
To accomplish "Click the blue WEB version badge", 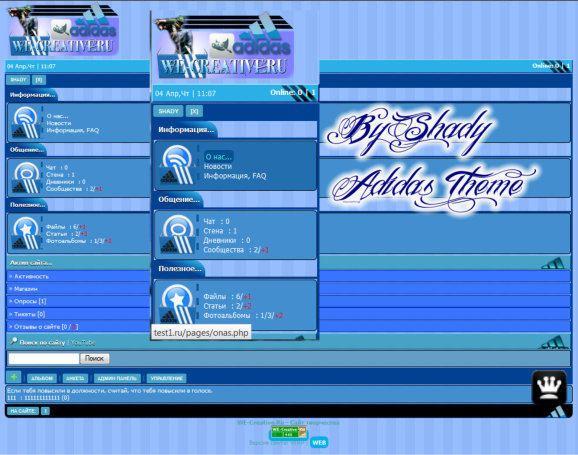I will 319,442.
